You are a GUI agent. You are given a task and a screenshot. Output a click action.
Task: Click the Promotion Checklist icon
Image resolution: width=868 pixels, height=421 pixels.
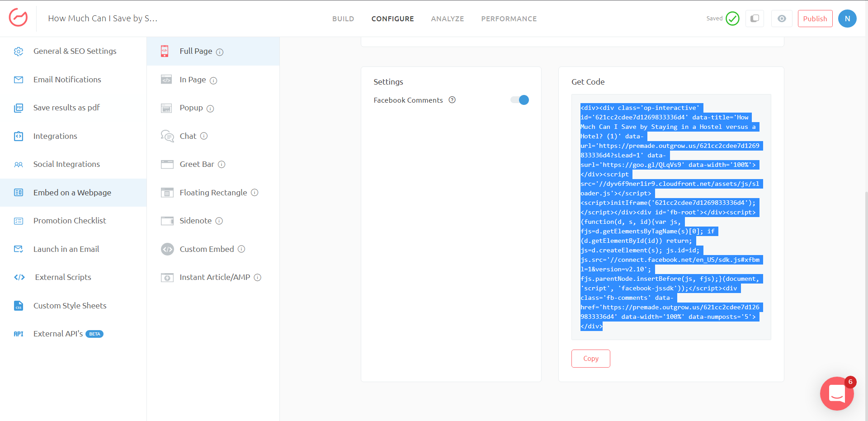tap(19, 221)
